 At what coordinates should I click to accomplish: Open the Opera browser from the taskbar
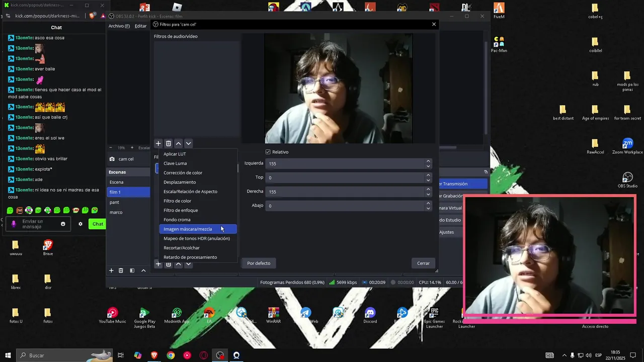203,355
